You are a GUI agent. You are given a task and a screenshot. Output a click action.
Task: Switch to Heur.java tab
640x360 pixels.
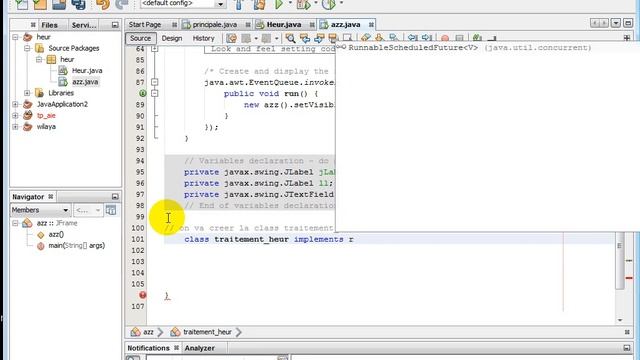pyautogui.click(x=284, y=25)
